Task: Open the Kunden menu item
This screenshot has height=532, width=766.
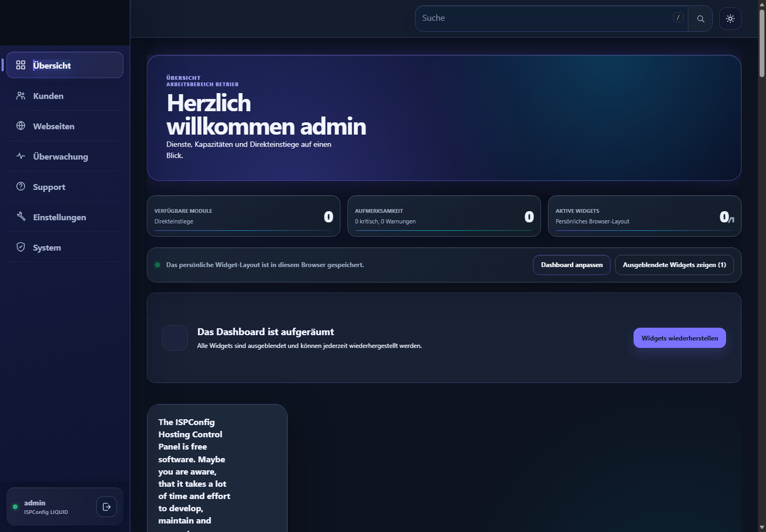Action: click(x=65, y=96)
